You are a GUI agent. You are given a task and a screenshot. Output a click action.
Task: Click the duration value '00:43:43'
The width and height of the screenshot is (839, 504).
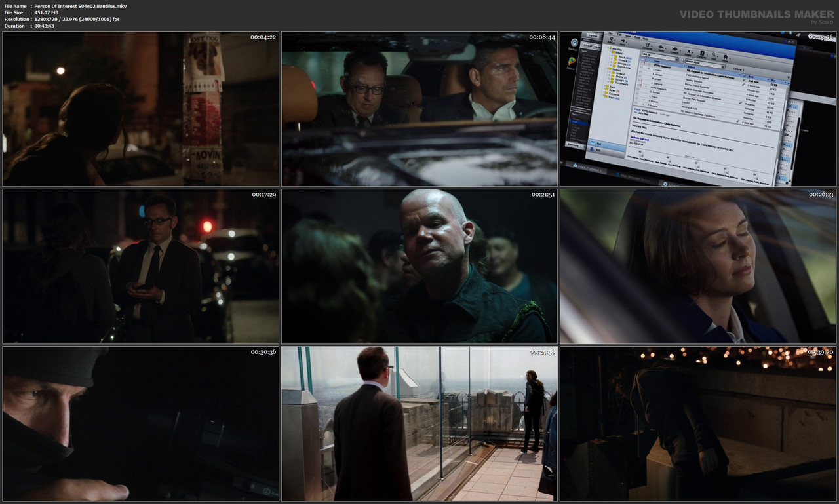pos(45,26)
